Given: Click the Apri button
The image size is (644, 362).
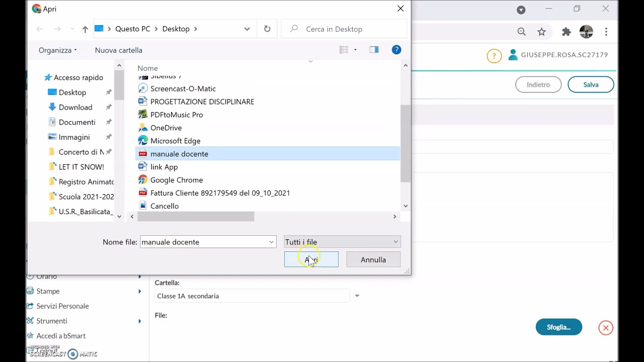Looking at the screenshot, I should tap(311, 259).
